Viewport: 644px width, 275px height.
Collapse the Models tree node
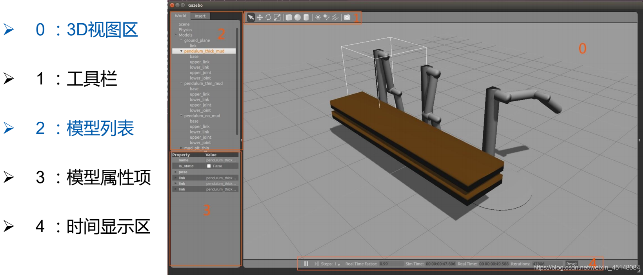tap(176, 35)
